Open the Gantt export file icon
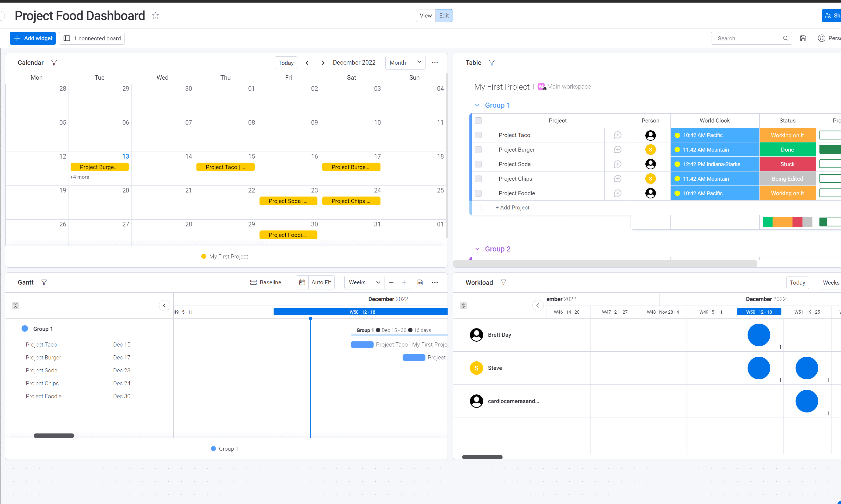This screenshot has width=841, height=504. (420, 282)
